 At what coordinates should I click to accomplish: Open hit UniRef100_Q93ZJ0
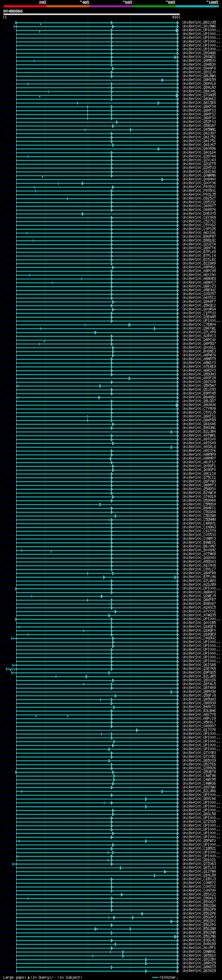pyautogui.click(x=199, y=72)
